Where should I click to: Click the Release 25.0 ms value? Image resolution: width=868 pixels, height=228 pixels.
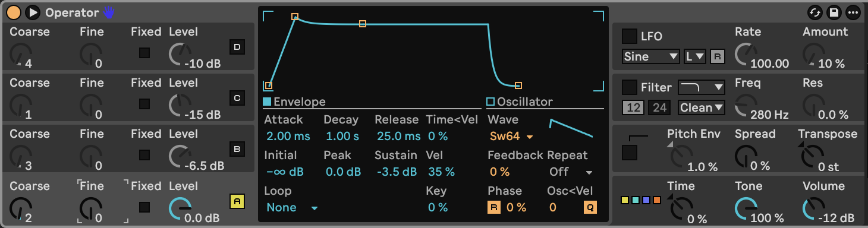point(398,137)
